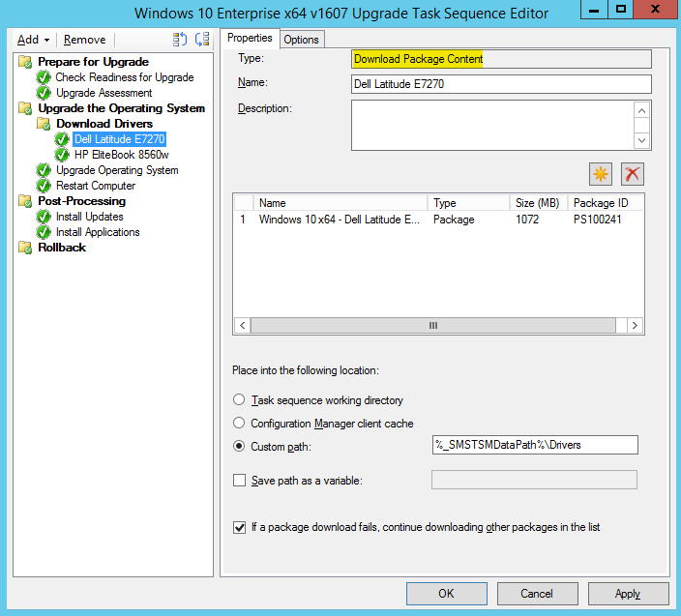This screenshot has height=616, width=681.
Task: Click the expand all groups toolbar icon
Action: click(179, 40)
